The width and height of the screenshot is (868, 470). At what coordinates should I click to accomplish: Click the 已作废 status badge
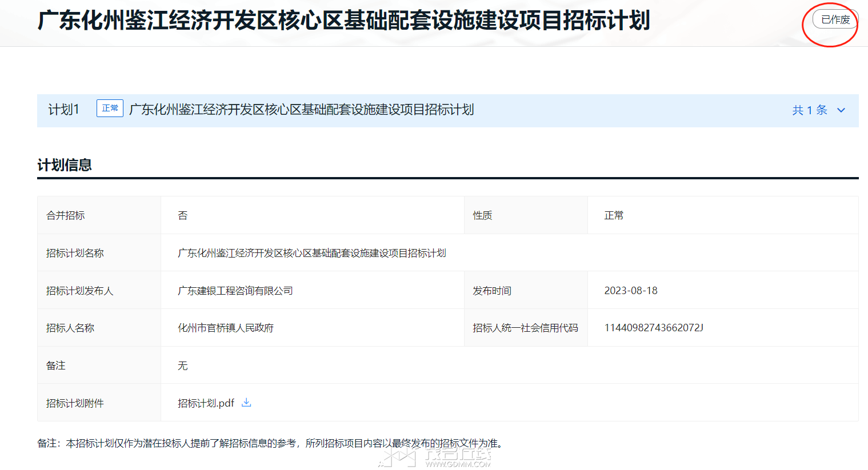pyautogui.click(x=835, y=20)
